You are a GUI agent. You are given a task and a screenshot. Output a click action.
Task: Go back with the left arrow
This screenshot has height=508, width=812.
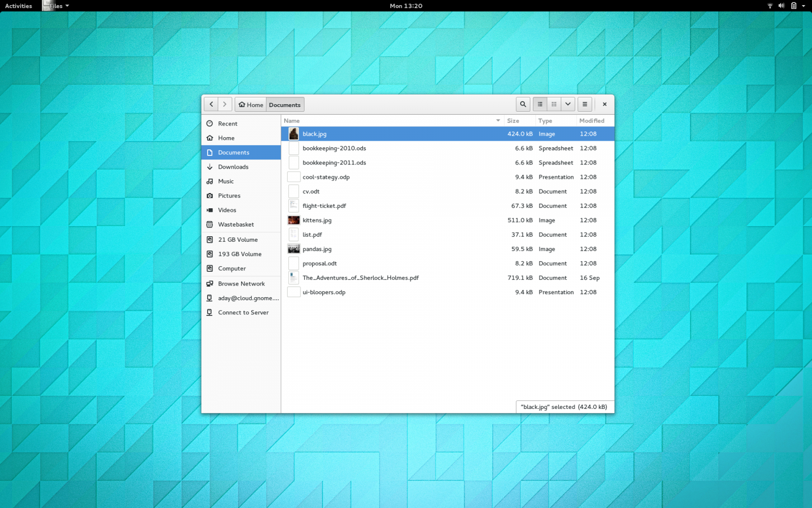(x=211, y=104)
